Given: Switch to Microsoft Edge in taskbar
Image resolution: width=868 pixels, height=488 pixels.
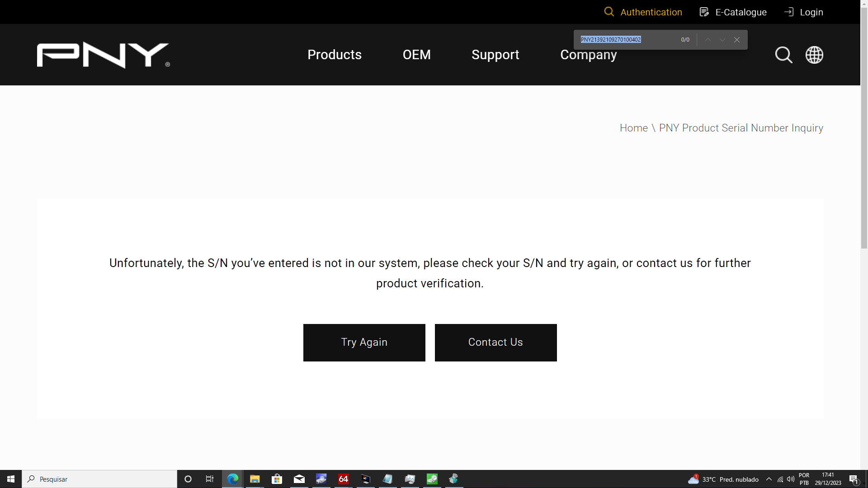Looking at the screenshot, I should click(x=233, y=479).
